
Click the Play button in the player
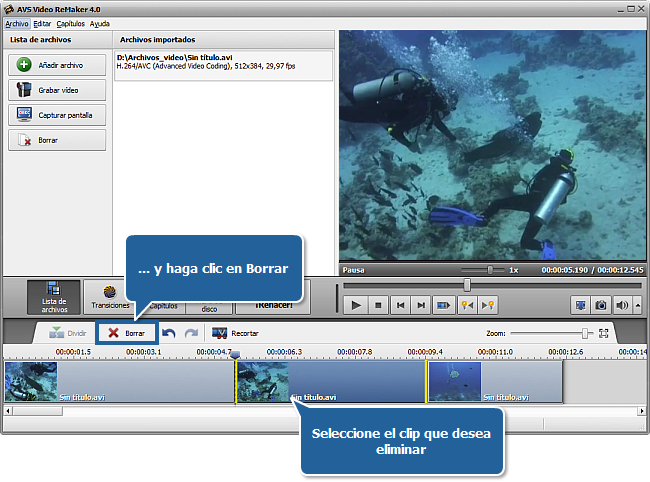click(355, 305)
